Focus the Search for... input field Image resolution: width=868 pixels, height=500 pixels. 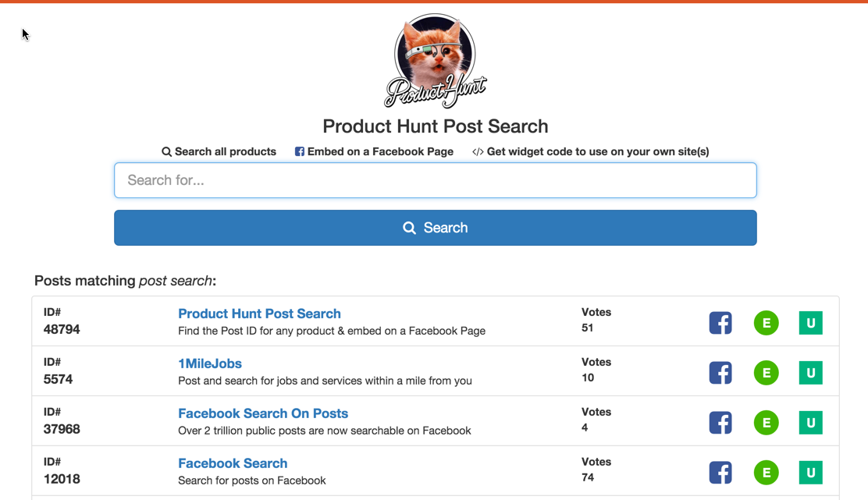click(435, 180)
